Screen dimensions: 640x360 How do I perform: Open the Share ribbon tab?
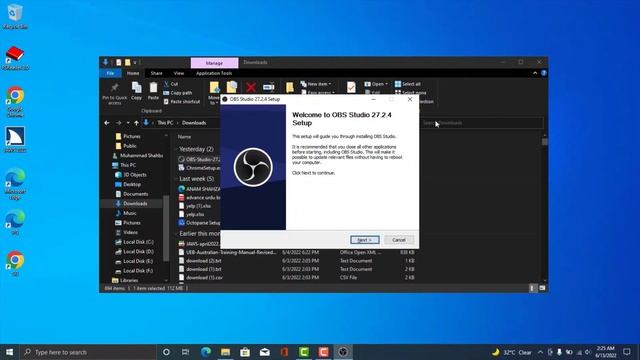156,73
